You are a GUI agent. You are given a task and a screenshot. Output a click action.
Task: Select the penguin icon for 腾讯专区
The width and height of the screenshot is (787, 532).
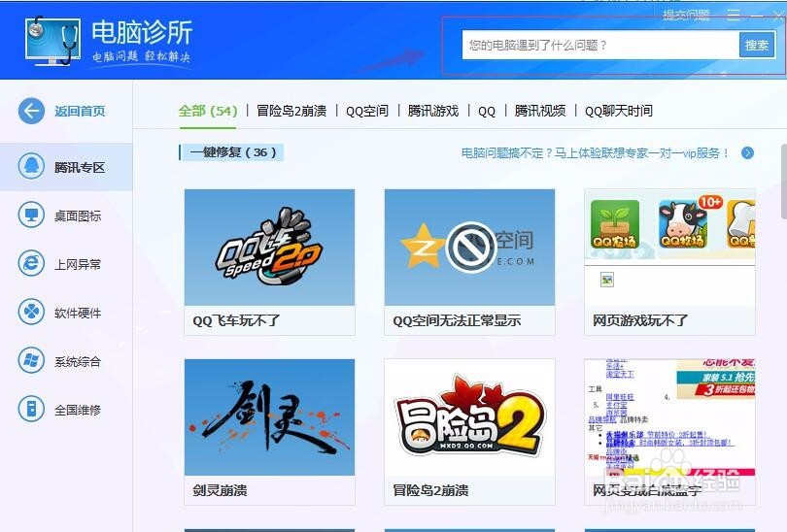click(31, 166)
